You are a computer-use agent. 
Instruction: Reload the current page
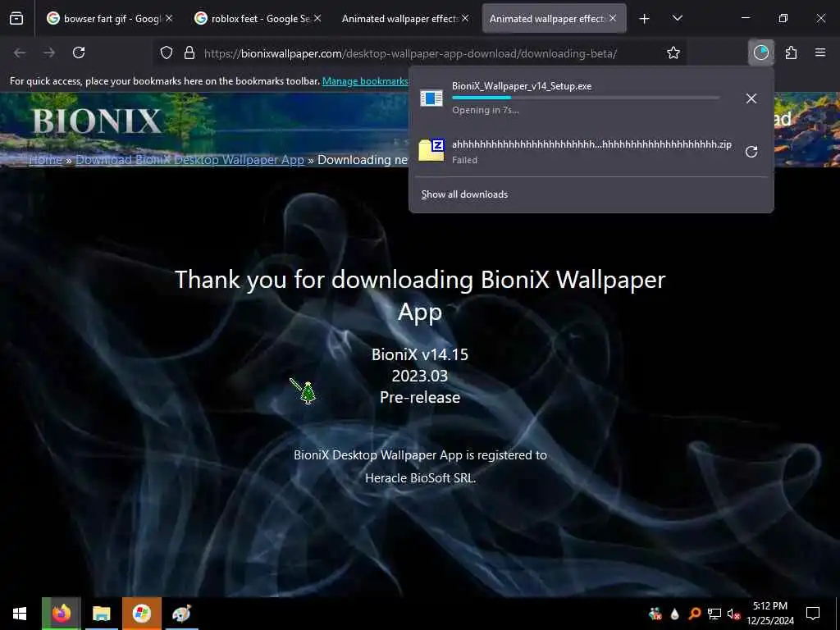tap(79, 52)
